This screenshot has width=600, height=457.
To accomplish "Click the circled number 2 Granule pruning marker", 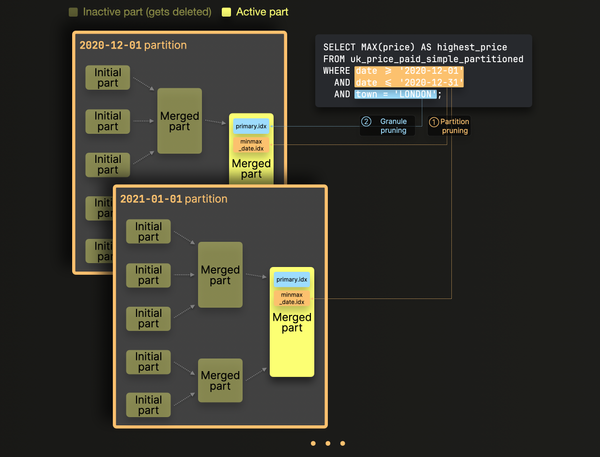I will click(366, 121).
